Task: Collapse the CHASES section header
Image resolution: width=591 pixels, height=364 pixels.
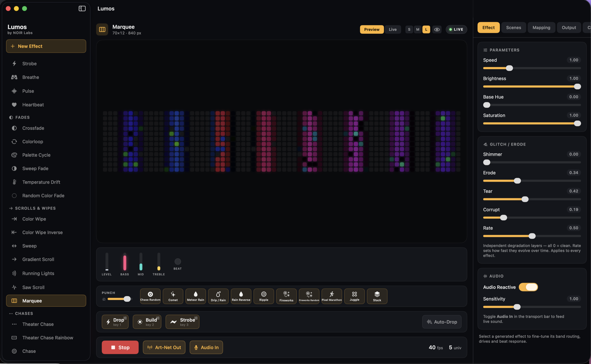Action: [21, 313]
